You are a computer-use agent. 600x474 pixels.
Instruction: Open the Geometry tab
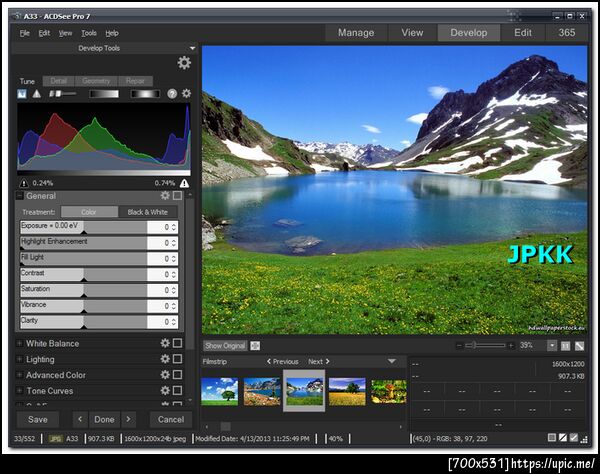[x=96, y=81]
